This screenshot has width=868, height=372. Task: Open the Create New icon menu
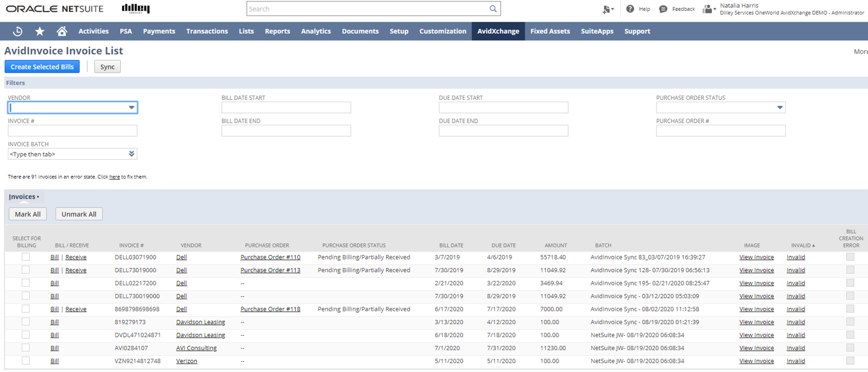point(608,9)
